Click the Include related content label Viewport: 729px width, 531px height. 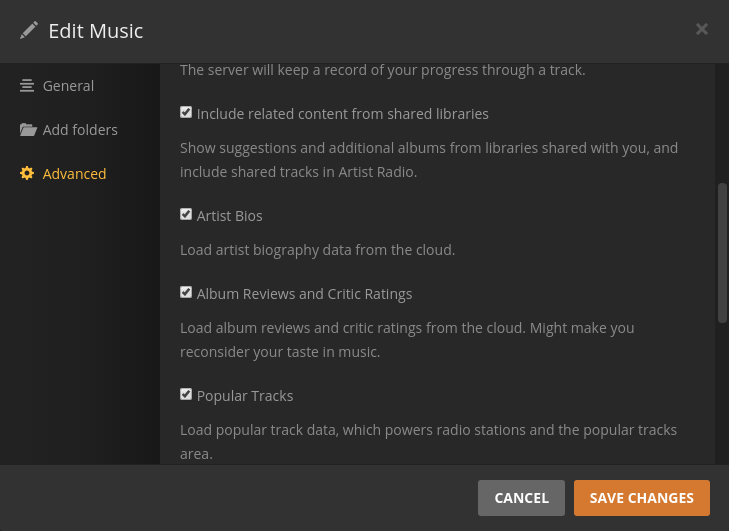[342, 114]
